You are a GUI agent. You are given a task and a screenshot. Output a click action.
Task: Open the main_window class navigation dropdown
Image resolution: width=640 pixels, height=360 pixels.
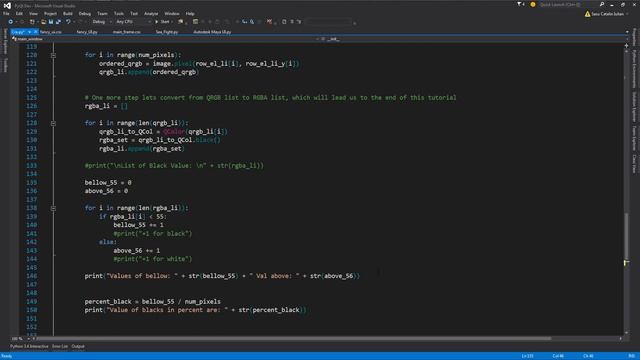(x=165, y=39)
